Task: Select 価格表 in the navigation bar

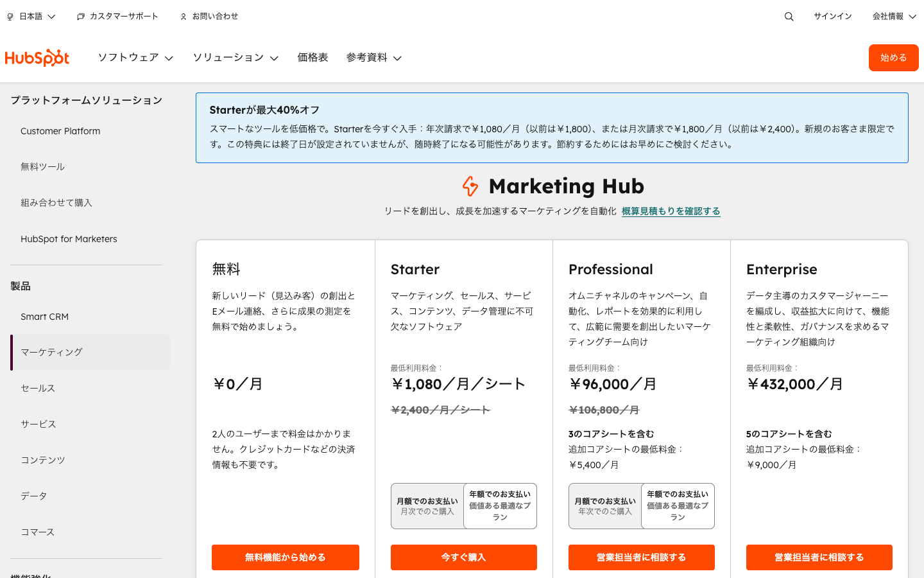Action: pos(312,58)
